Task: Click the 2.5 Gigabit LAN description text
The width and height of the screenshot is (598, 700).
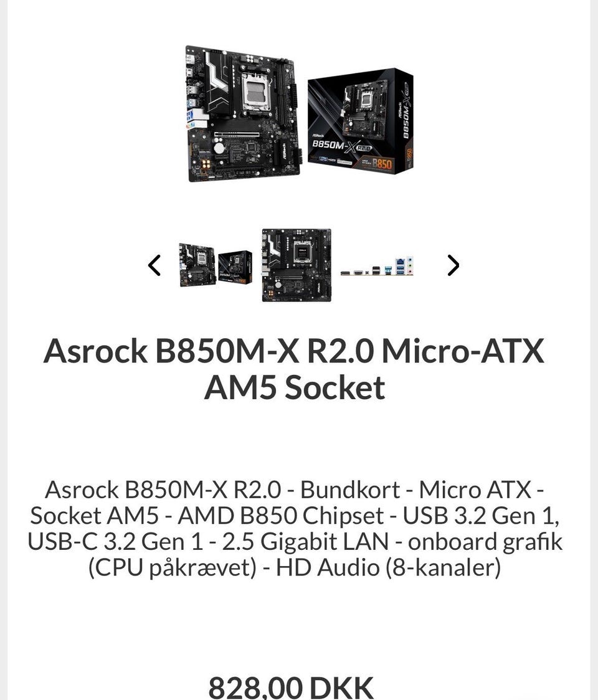Action: click(305, 542)
